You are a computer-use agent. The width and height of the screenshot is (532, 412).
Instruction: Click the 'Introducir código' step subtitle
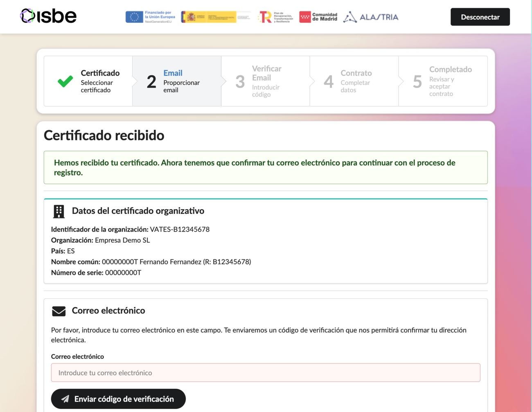click(266, 91)
